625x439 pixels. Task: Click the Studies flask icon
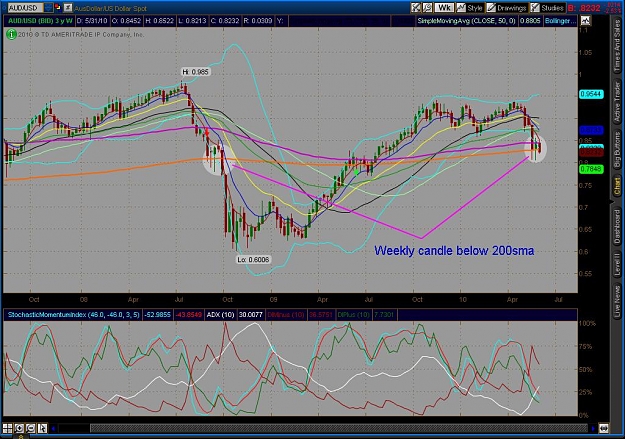[x=535, y=7]
